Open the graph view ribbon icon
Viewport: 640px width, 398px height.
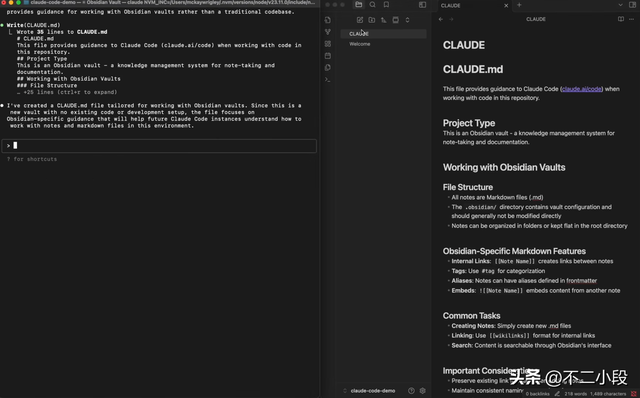pyautogui.click(x=328, y=32)
